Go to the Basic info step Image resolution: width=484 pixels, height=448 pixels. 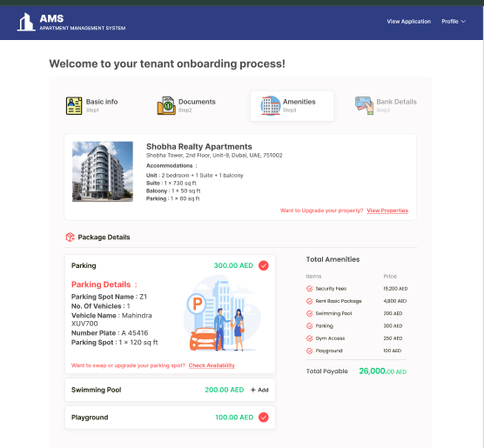point(91,105)
